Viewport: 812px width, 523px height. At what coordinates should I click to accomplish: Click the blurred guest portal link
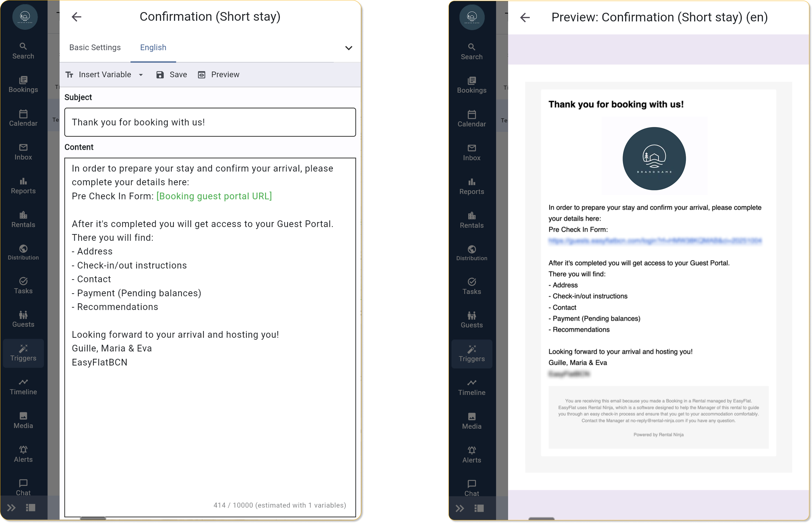[655, 241]
